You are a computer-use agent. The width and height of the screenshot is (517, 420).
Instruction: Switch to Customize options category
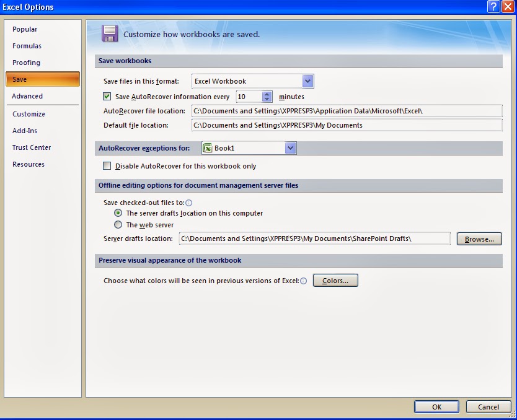click(x=29, y=114)
